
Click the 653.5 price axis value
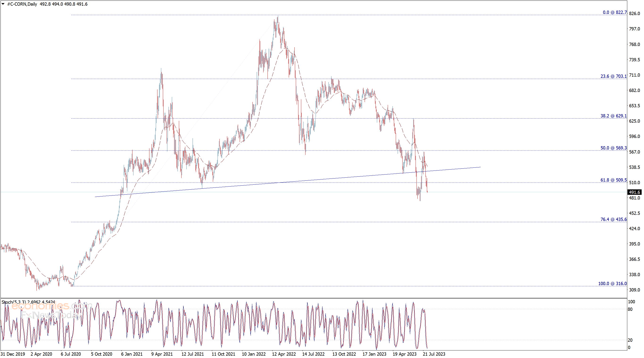click(634, 106)
